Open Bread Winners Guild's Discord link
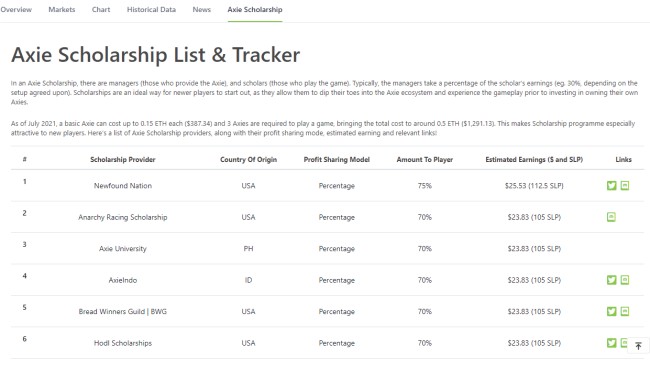The height and width of the screenshot is (366, 650). coord(625,311)
